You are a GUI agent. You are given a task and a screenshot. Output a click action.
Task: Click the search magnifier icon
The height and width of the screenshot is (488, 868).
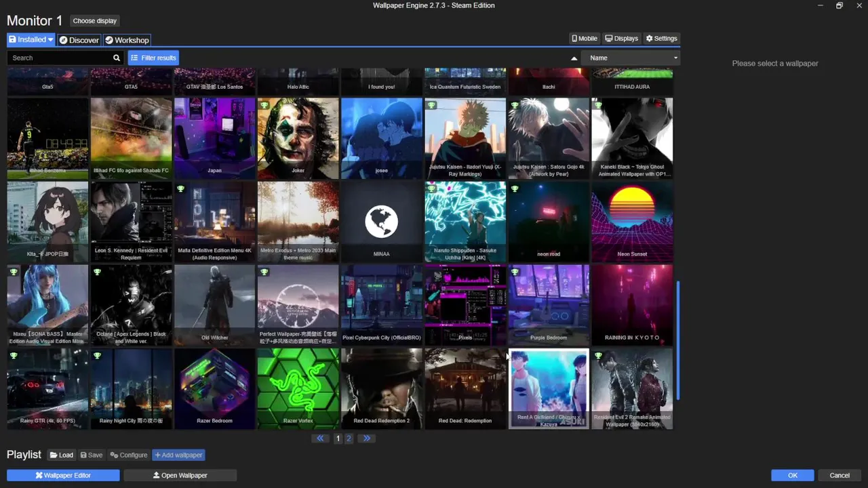(x=117, y=58)
